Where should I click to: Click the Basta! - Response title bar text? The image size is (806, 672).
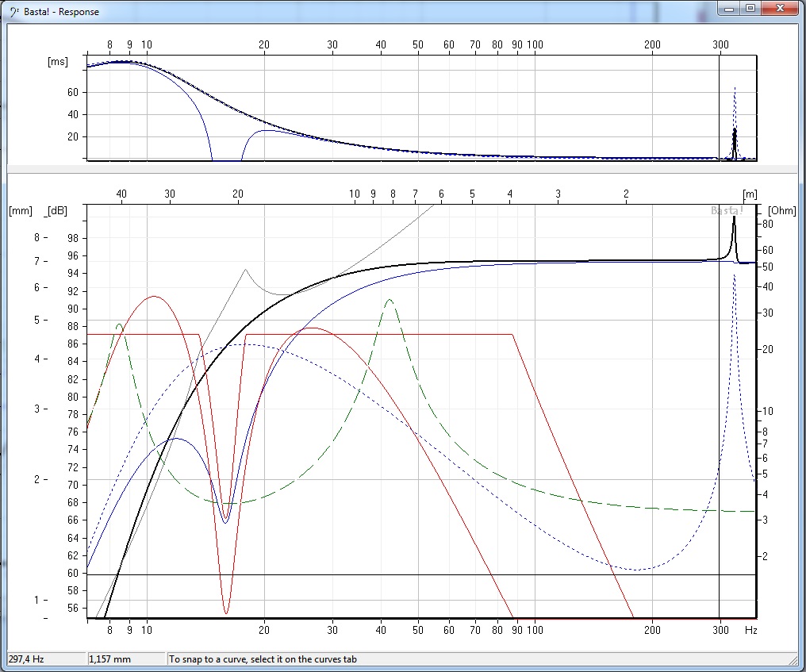pos(62,12)
